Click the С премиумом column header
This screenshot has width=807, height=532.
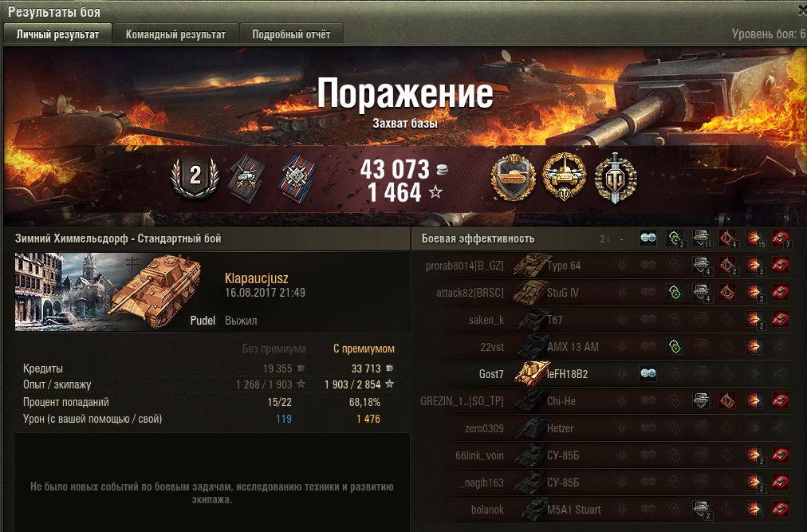tap(364, 349)
